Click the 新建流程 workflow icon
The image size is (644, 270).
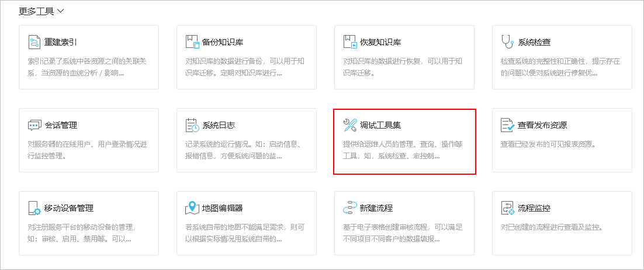point(350,208)
